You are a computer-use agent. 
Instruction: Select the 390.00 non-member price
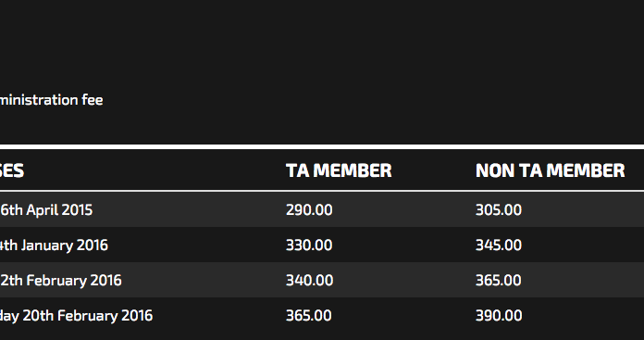click(499, 316)
